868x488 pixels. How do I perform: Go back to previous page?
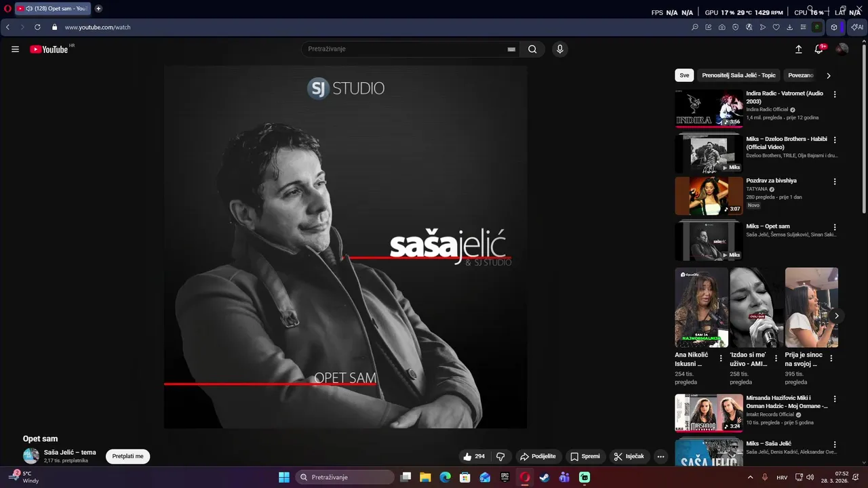click(7, 27)
